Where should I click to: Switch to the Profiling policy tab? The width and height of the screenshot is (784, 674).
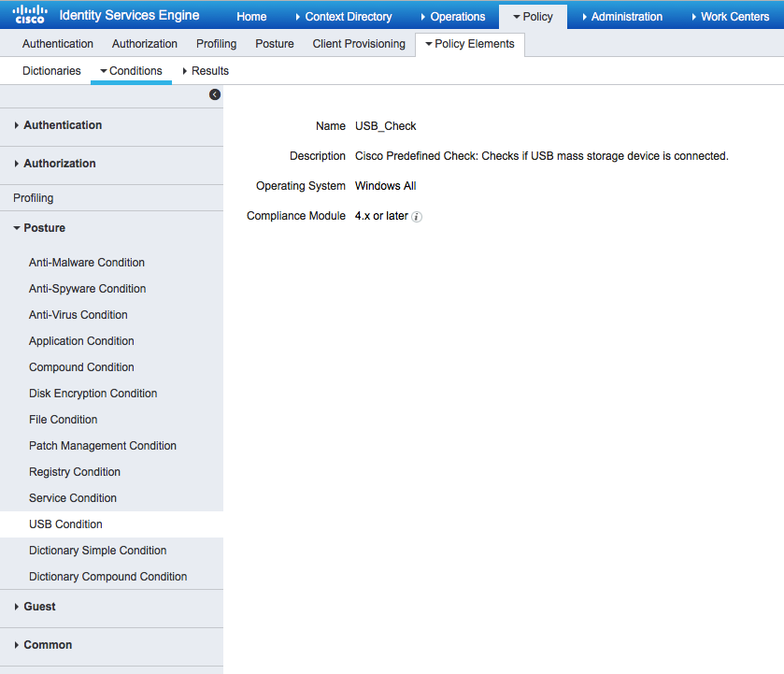pos(216,44)
